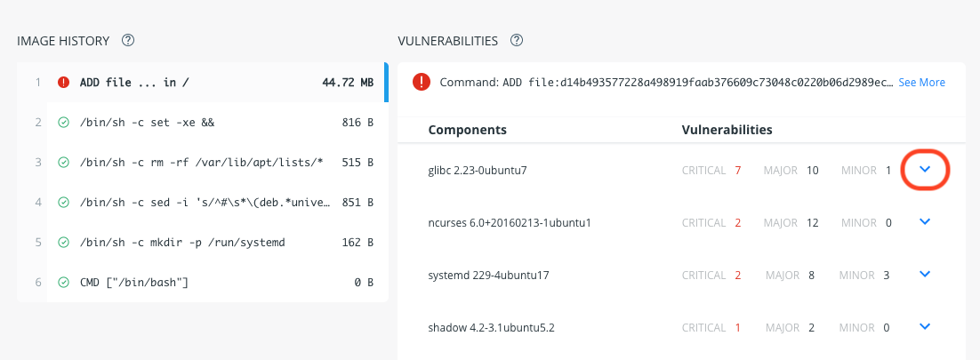Click green check icon on mkdir layer
The image size is (980, 360).
(x=63, y=243)
